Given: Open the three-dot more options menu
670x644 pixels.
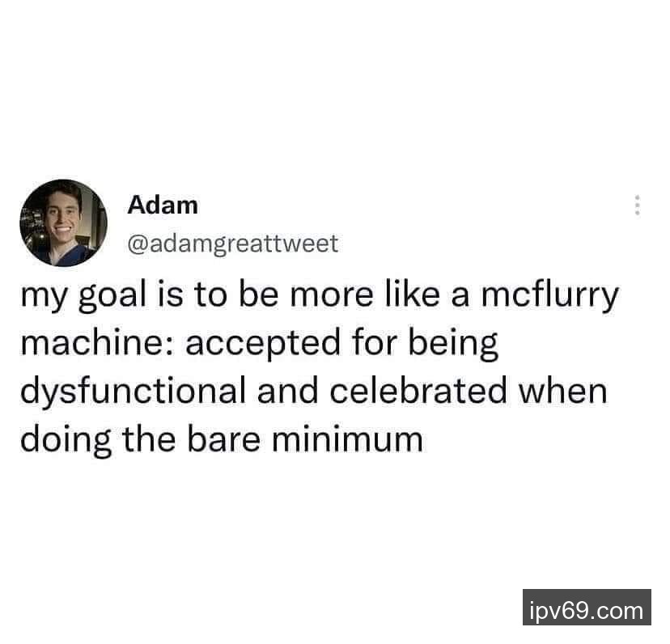Looking at the screenshot, I should point(637,205).
